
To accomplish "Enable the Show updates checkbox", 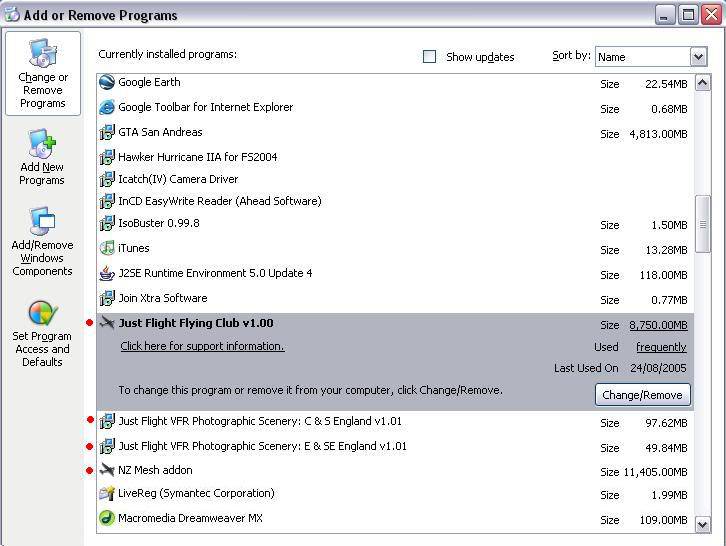I will click(x=430, y=56).
